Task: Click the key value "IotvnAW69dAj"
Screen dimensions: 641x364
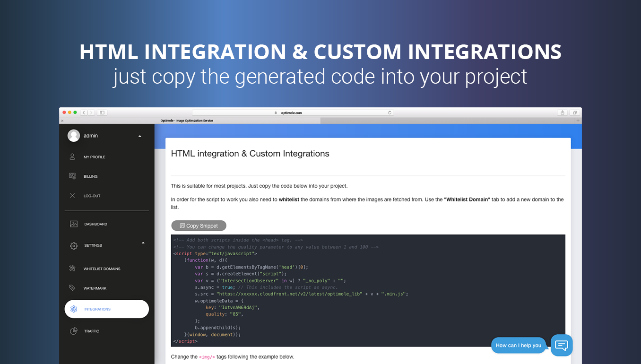Action: [x=238, y=307]
